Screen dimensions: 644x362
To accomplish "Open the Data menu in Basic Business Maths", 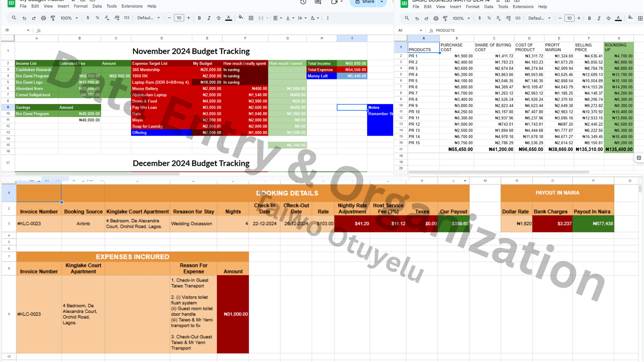I will click(489, 7).
